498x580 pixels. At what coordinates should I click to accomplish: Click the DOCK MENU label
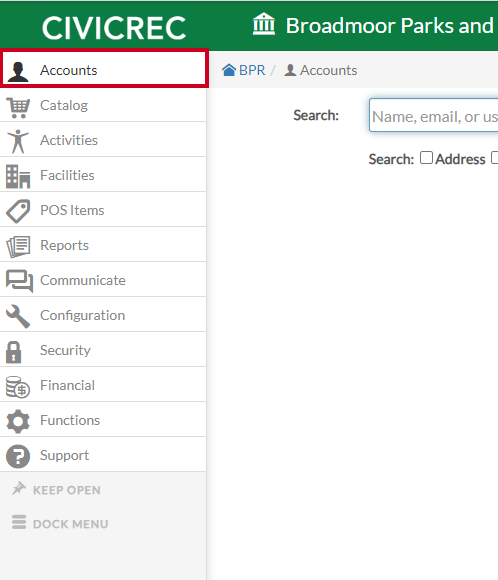click(x=71, y=524)
